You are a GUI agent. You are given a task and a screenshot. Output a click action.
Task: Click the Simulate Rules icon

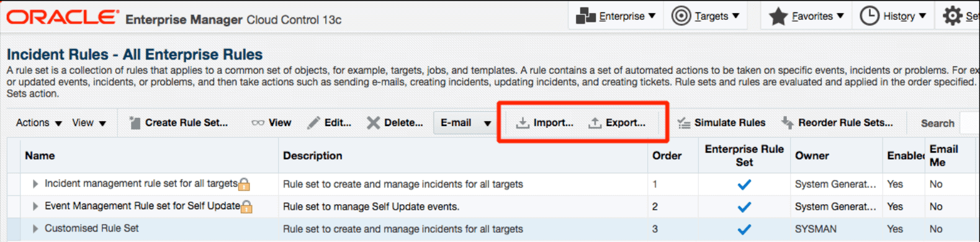pos(684,123)
